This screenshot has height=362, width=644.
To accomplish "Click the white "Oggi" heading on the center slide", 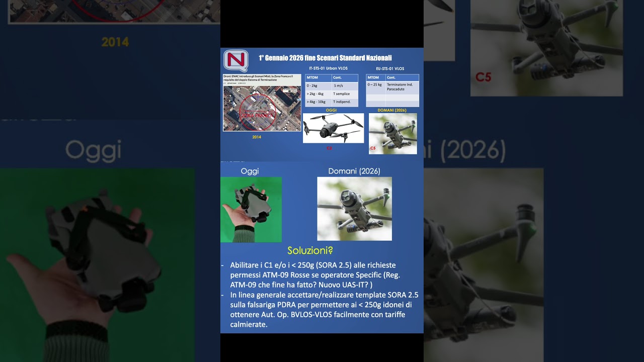I will click(250, 171).
